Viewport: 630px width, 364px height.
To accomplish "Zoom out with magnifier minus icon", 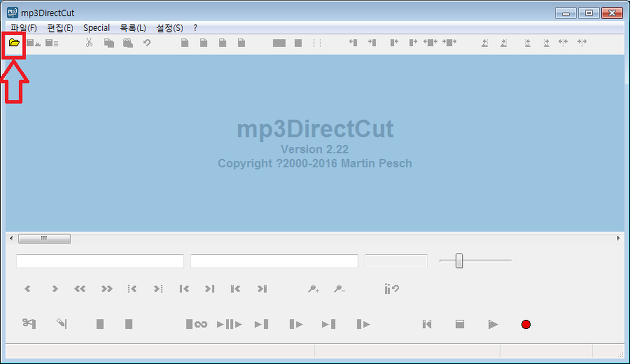I will [x=340, y=288].
